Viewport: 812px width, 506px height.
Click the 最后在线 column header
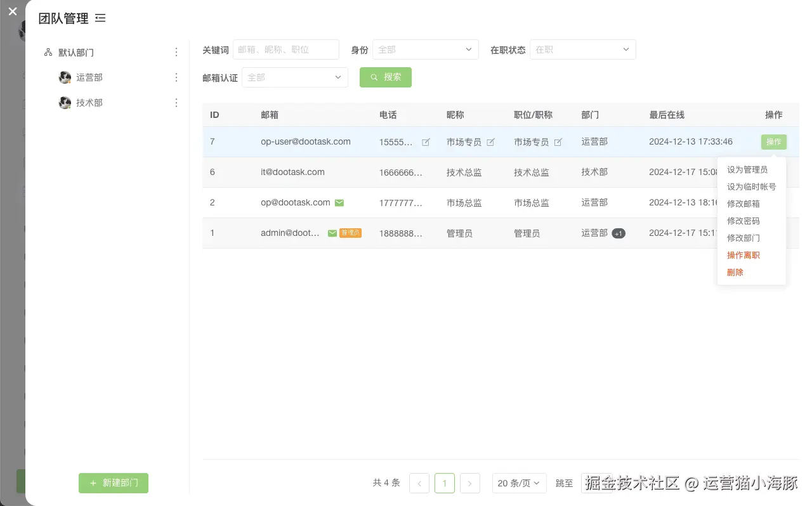click(667, 115)
